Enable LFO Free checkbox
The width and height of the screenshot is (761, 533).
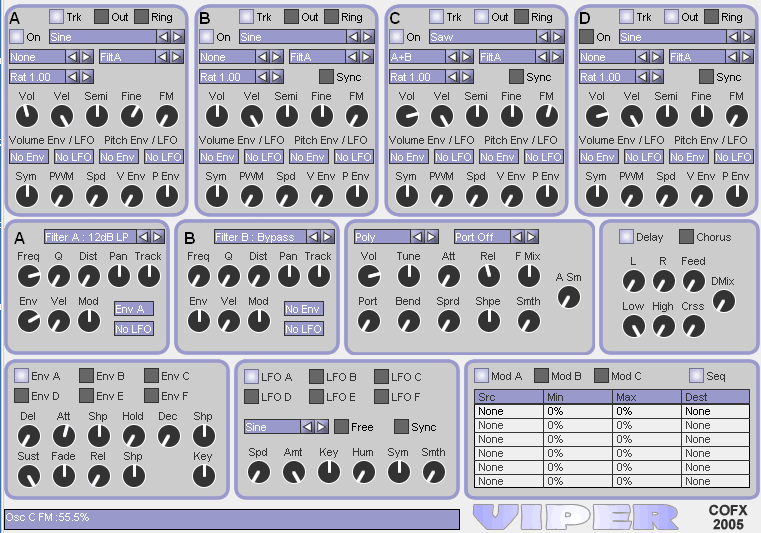[x=341, y=427]
